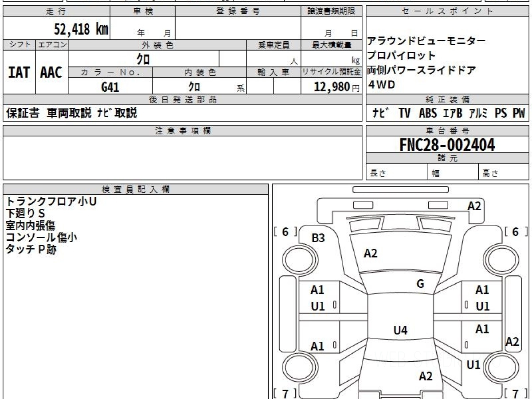Select the プロパイロット sales point

click(402, 56)
